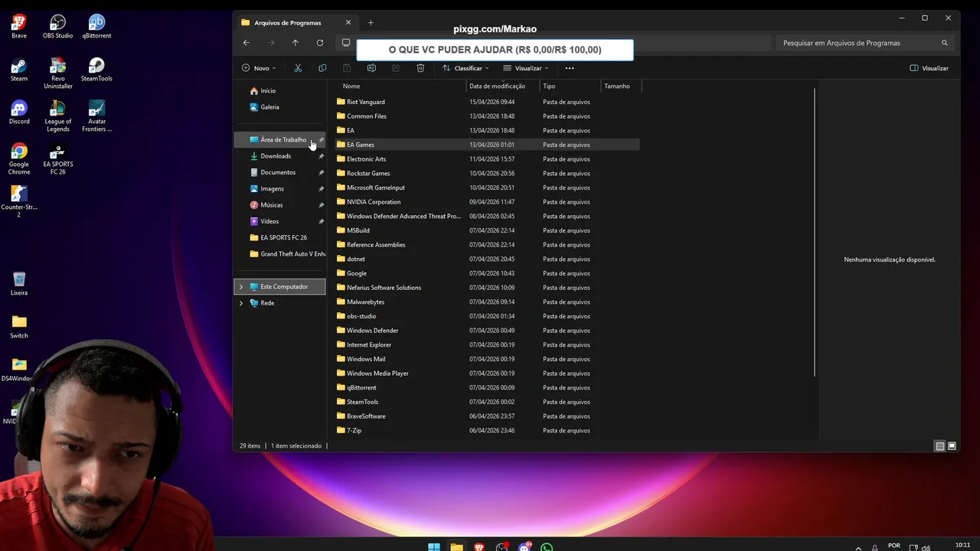Viewport: 980px width, 551px height.
Task: Select the Common Files folder
Action: coord(366,116)
